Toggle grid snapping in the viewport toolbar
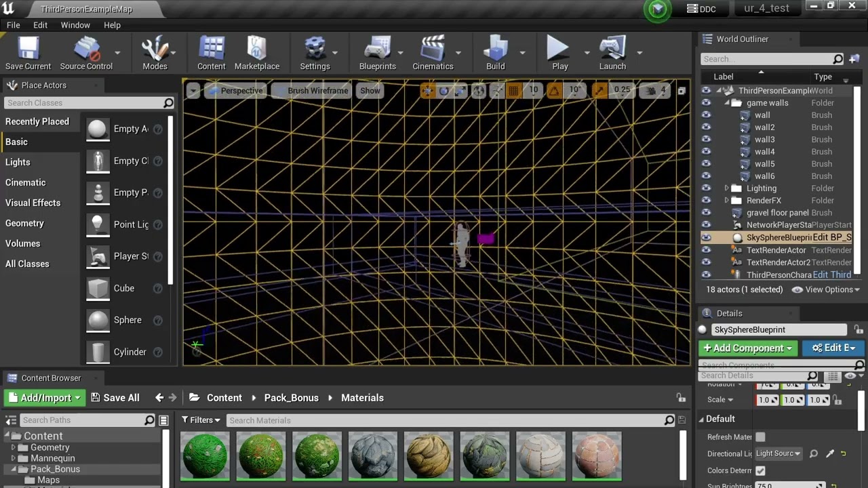This screenshot has height=488, width=868. click(513, 91)
